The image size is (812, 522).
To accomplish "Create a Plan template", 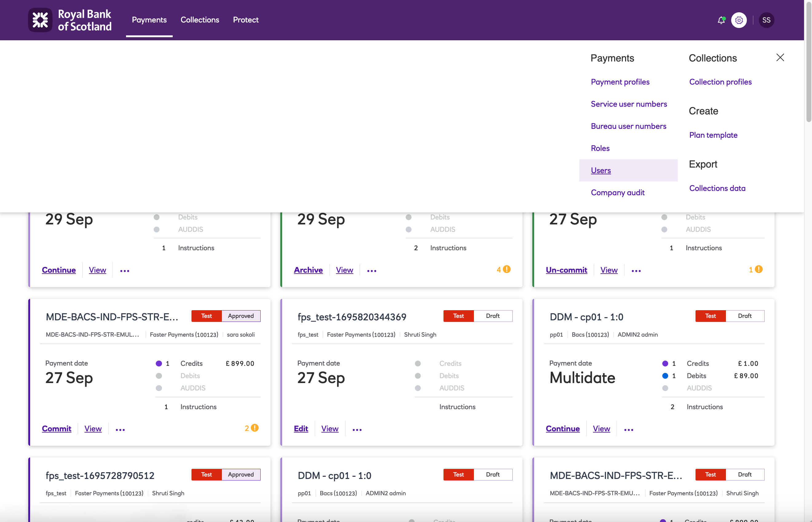I will [x=713, y=135].
